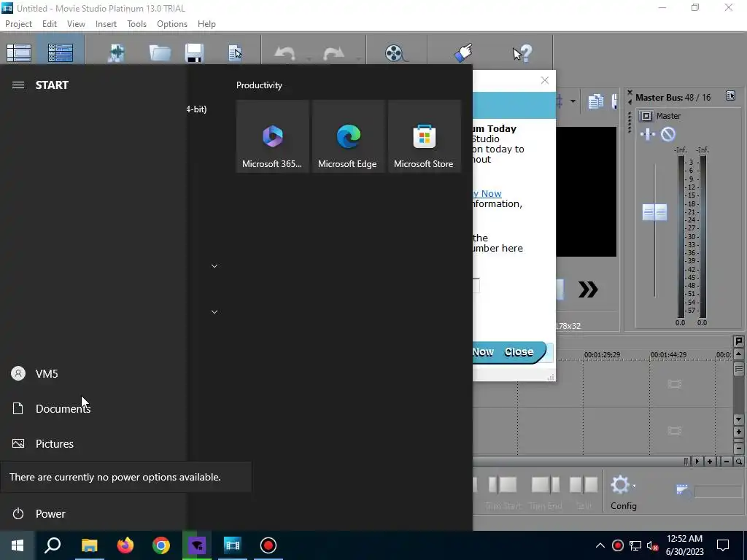Collapse Master Bus panel with small arrow
Image resolution: width=747 pixels, height=560 pixels.
(x=630, y=101)
